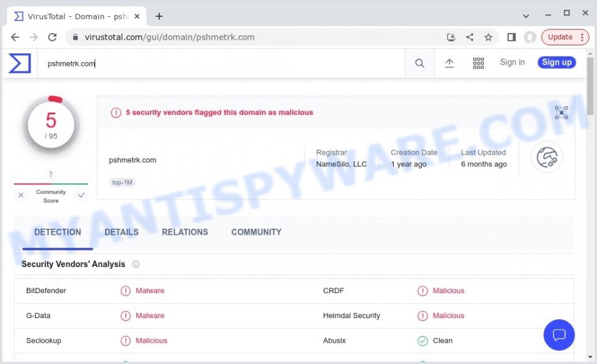This screenshot has width=597, height=364.
Task: Click the G-Data Malware result
Action: click(150, 316)
